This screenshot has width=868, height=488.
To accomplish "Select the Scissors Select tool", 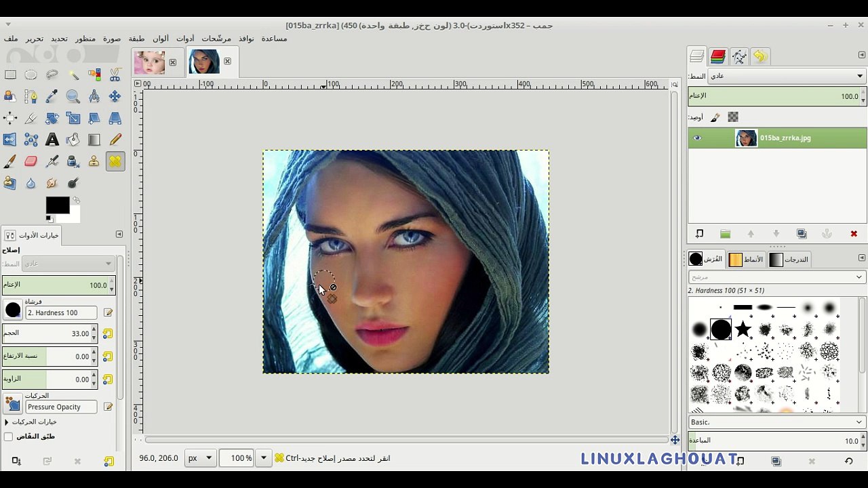I will (115, 75).
